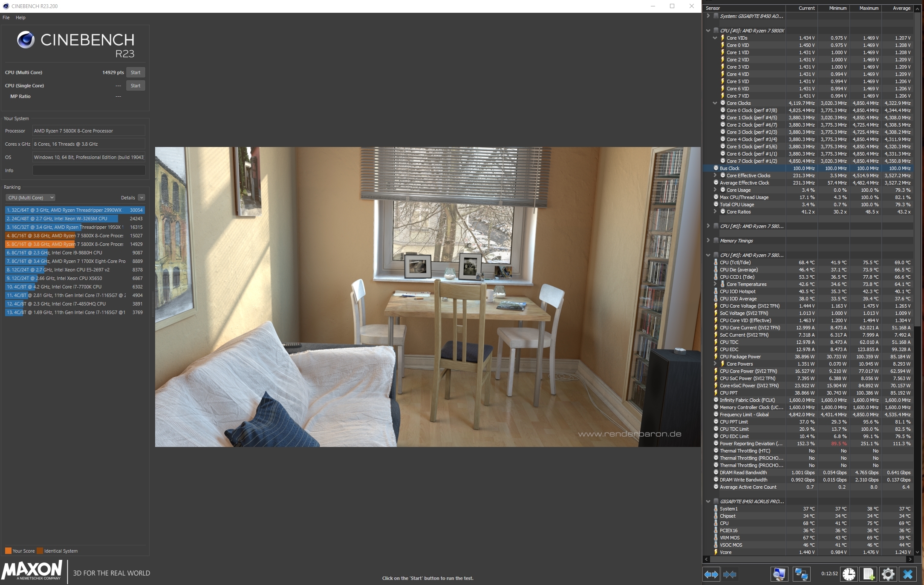This screenshot has width=924, height=585.
Task: Open the Help menu
Action: [20, 17]
